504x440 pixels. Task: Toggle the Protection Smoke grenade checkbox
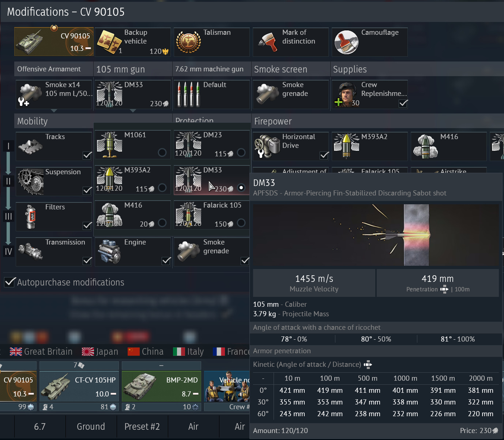(x=245, y=261)
